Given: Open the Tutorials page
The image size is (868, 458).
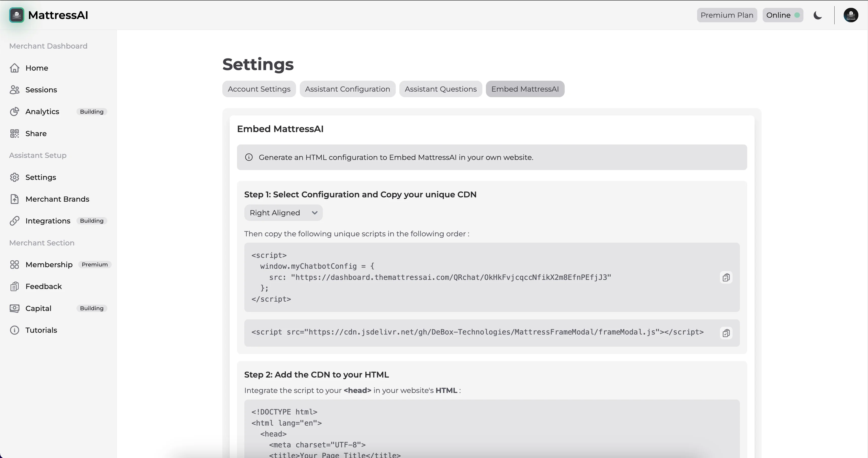Looking at the screenshot, I should [41, 330].
